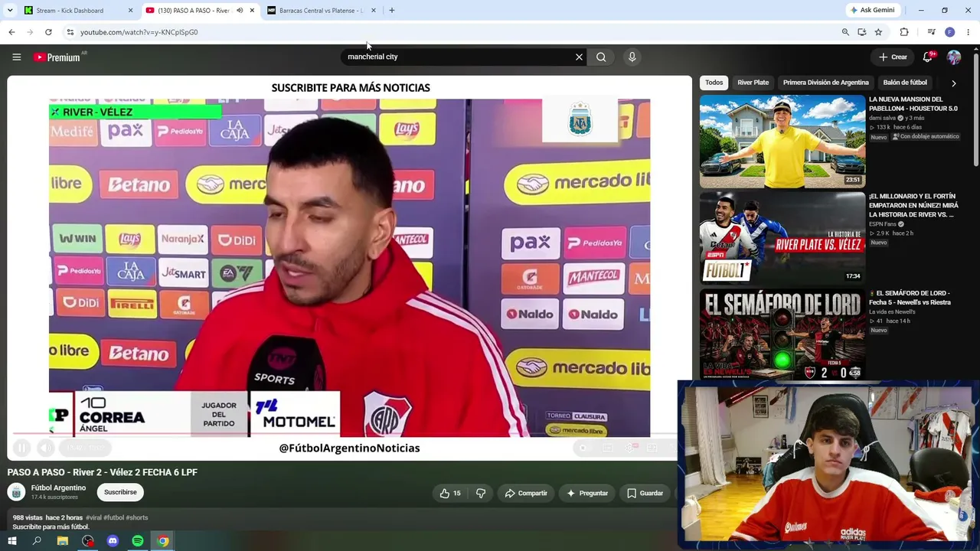
Task: Open El Semáforo de Lord thumbnail
Action: [782, 334]
